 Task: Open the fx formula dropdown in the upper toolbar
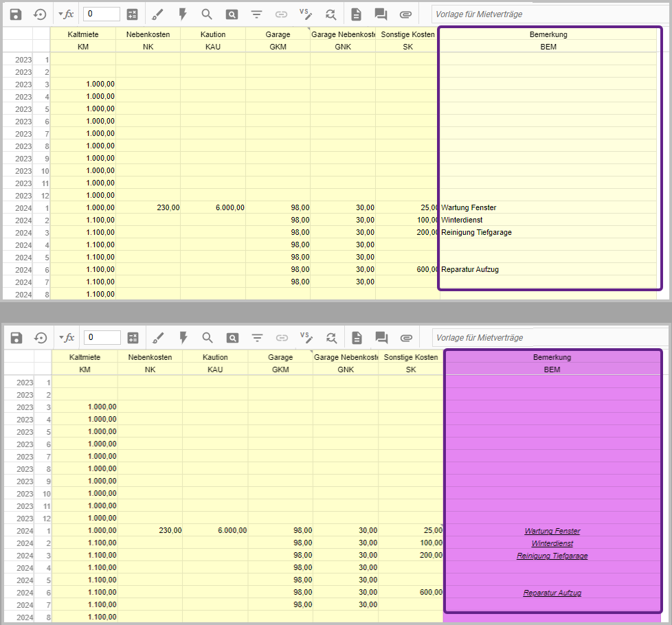point(66,14)
